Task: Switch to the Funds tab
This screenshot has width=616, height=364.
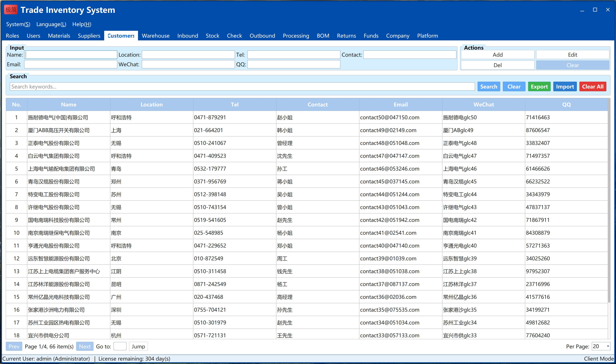Action: click(371, 36)
